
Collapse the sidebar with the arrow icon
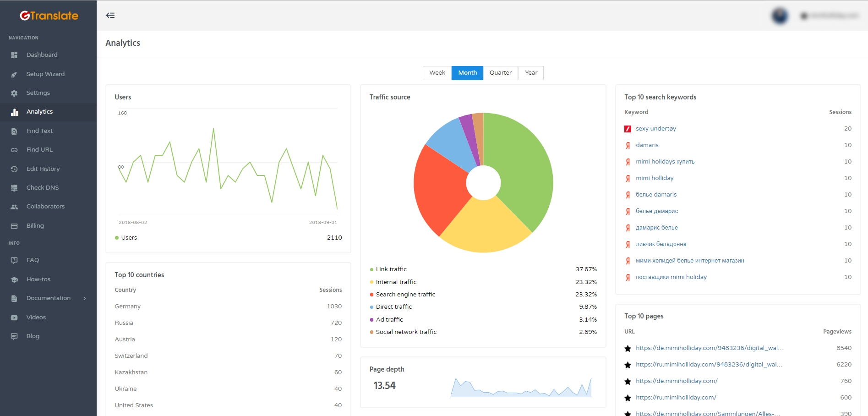[x=110, y=15]
